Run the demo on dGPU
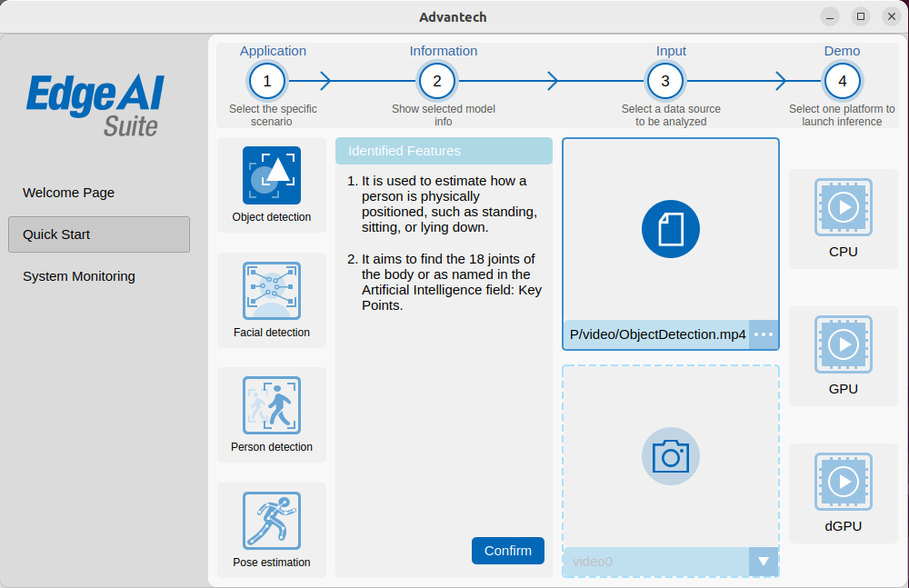This screenshot has width=909, height=588. [x=843, y=483]
